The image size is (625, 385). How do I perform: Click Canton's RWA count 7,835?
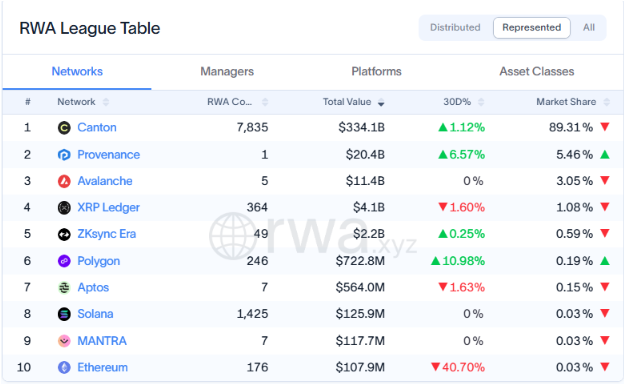[x=252, y=128]
